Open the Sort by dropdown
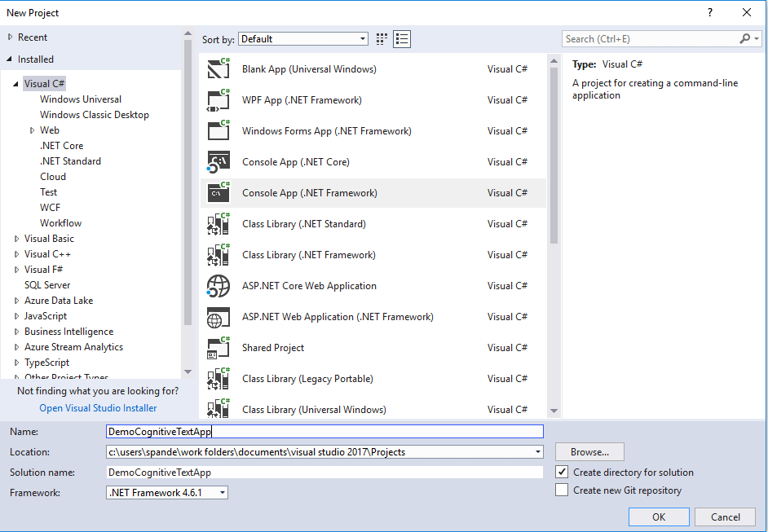 click(303, 39)
